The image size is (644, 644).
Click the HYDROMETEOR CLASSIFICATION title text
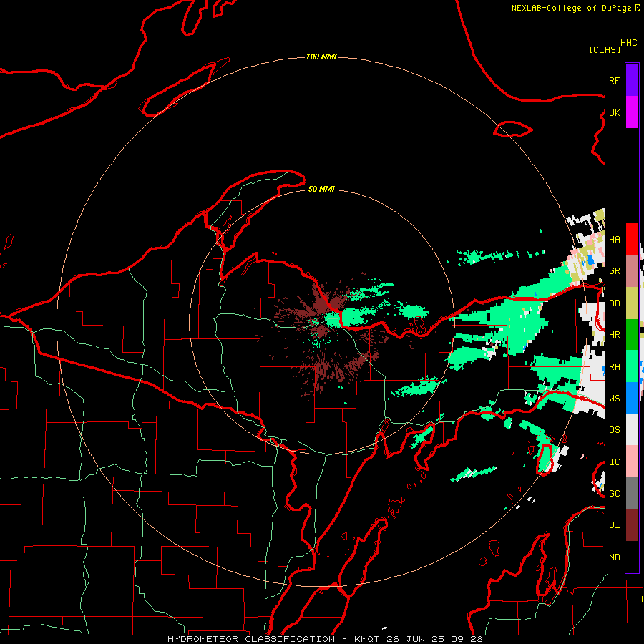click(x=251, y=639)
